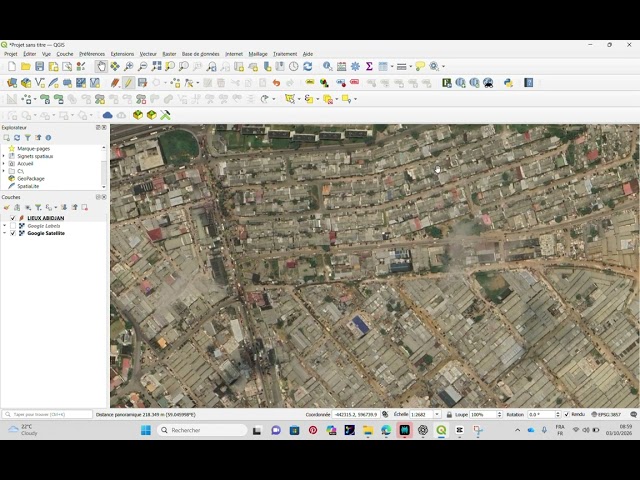The height and width of the screenshot is (480, 640).
Task: Hide the Google Satellite layer
Action: pos(13,233)
